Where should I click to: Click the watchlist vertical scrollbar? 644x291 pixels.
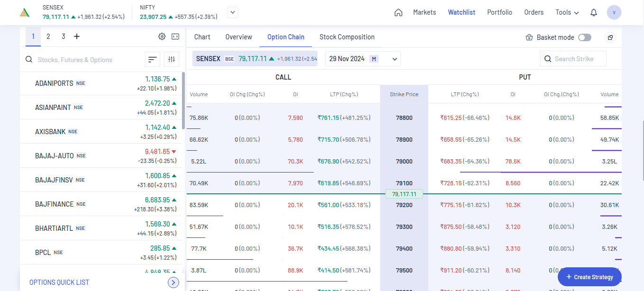(183, 100)
